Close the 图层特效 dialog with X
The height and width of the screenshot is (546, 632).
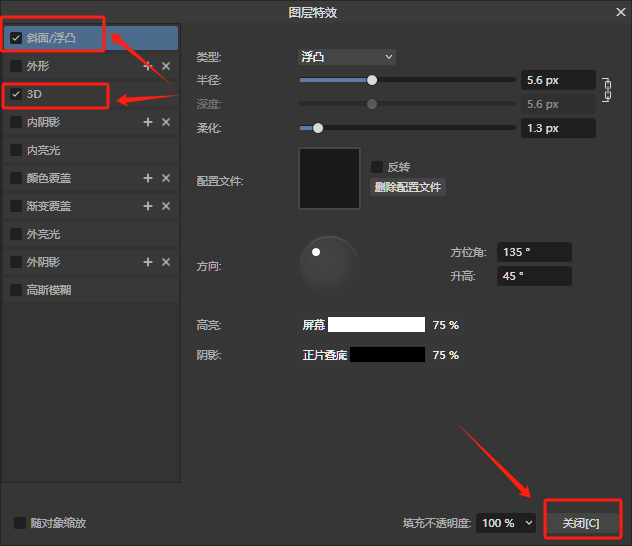click(621, 12)
